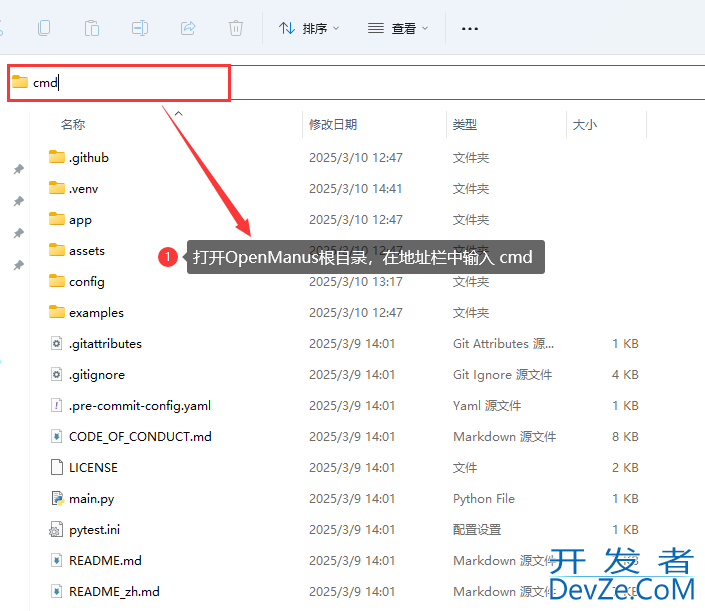
Task: Click the LICENSE file name
Action: (93, 468)
